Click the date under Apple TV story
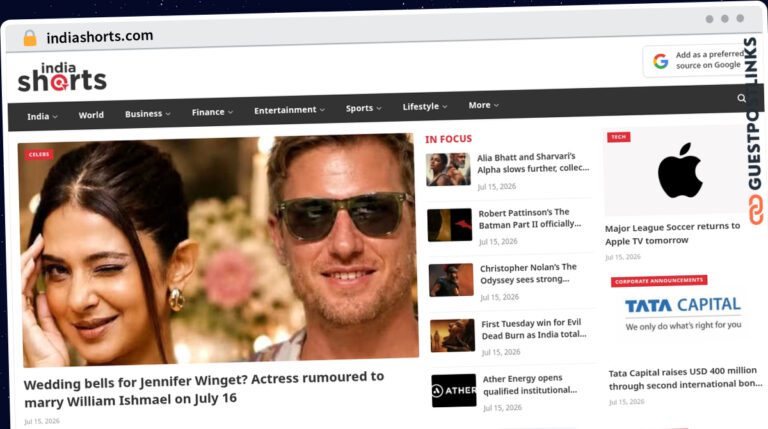Image resolution: width=768 pixels, height=429 pixels. (623, 257)
